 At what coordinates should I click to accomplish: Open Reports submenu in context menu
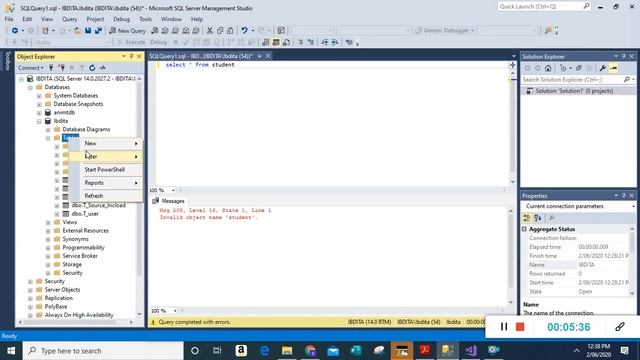(106, 182)
